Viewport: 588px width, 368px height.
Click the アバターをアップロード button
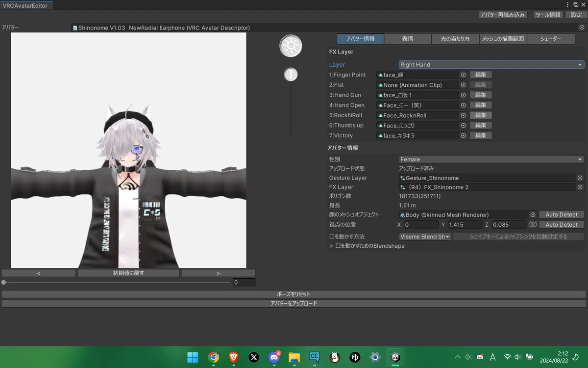[294, 304]
